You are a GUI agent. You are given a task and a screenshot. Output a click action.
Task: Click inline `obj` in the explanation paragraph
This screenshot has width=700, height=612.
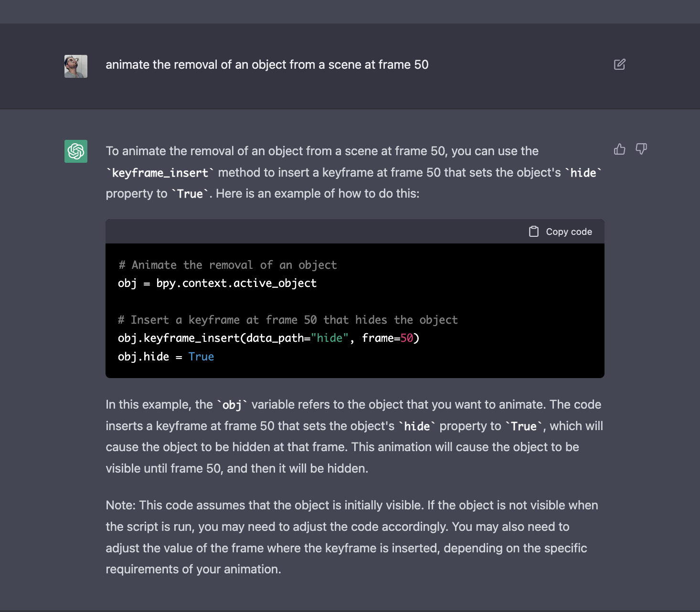[x=232, y=405]
